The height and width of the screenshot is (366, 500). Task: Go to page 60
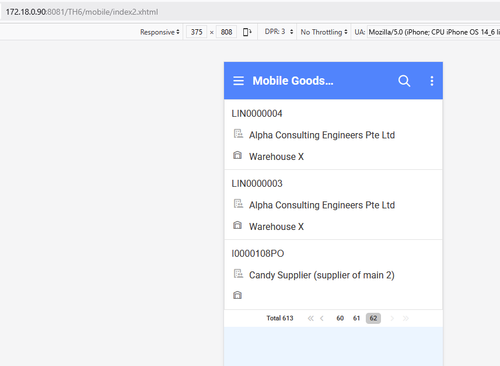click(x=340, y=318)
